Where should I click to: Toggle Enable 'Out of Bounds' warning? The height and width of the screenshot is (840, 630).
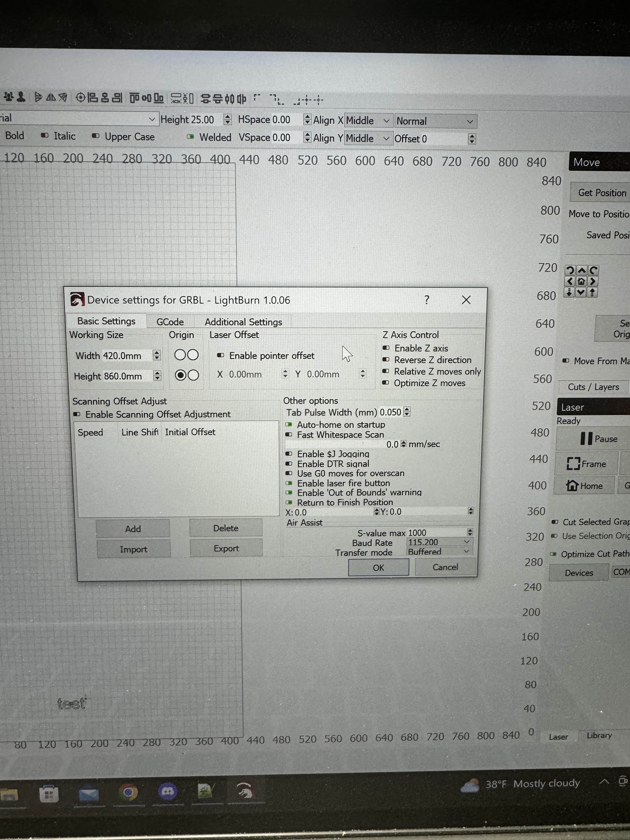point(289,492)
